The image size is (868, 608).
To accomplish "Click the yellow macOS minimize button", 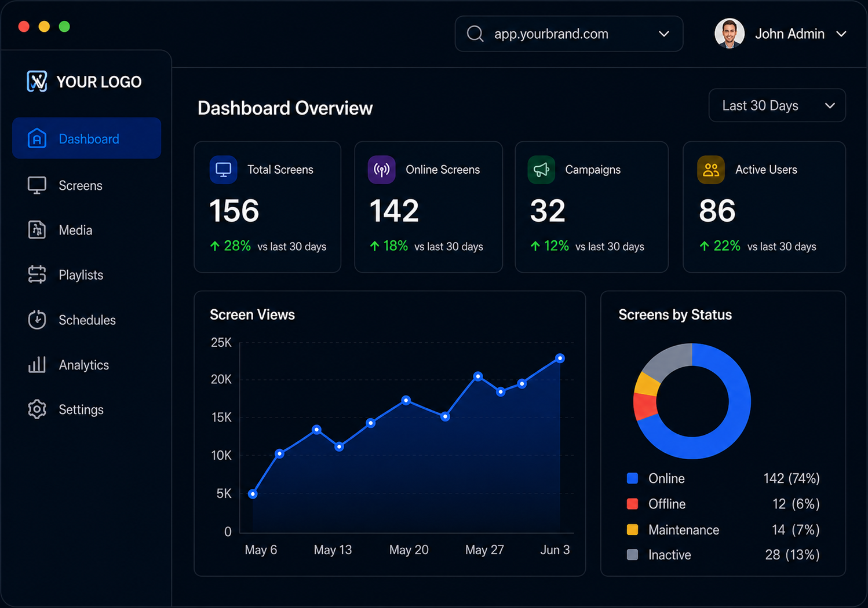I will click(44, 27).
